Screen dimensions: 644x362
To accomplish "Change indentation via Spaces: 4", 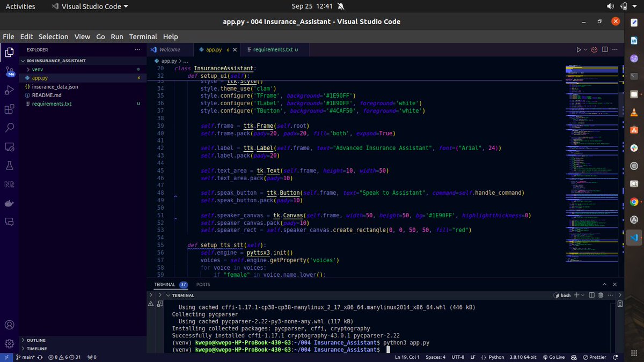I will tap(435, 357).
